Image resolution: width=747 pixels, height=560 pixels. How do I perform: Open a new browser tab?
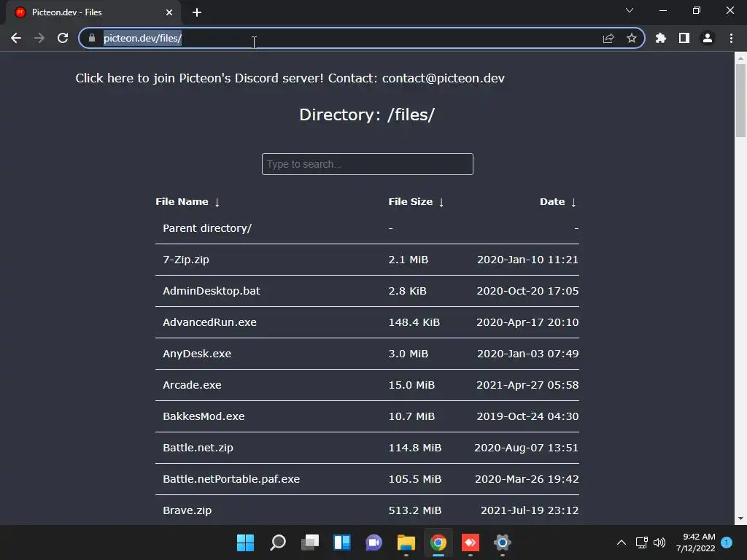[x=197, y=12]
